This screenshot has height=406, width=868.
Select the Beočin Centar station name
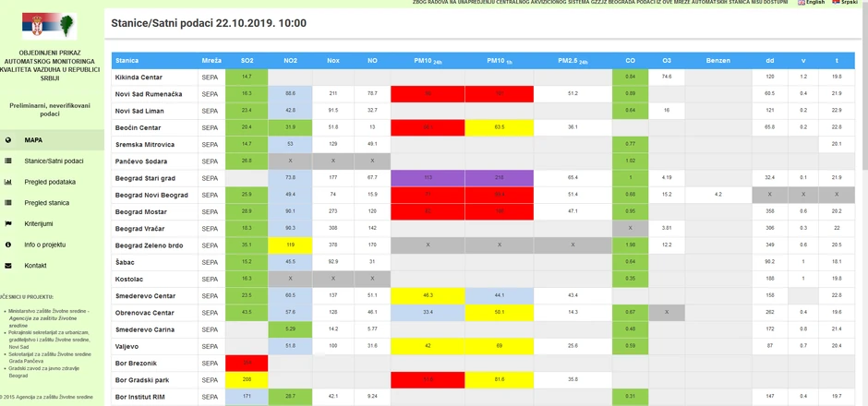tap(138, 127)
